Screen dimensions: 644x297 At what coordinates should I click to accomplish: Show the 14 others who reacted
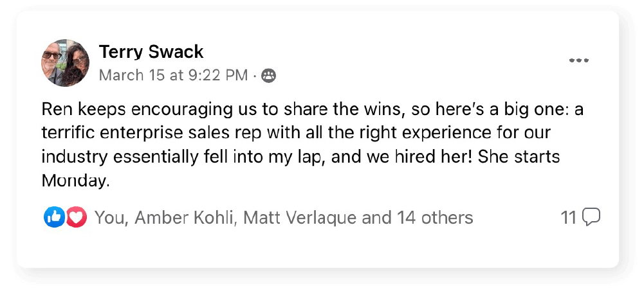point(436,217)
